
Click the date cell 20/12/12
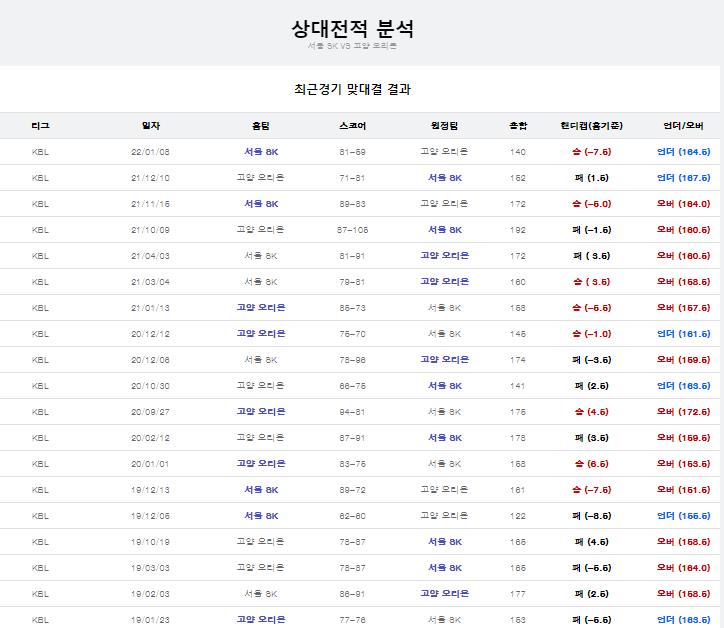pyautogui.click(x=151, y=334)
